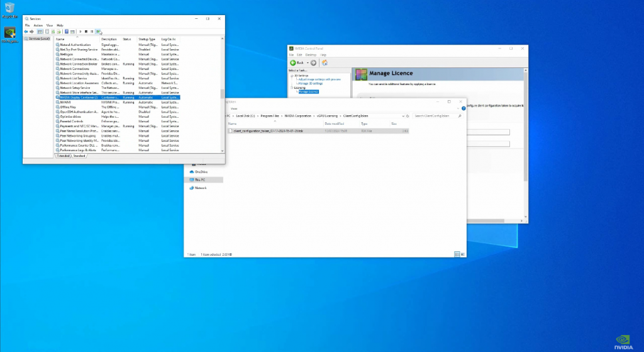Switch Explorer to details view icon
This screenshot has height=352, width=644.
457,254
